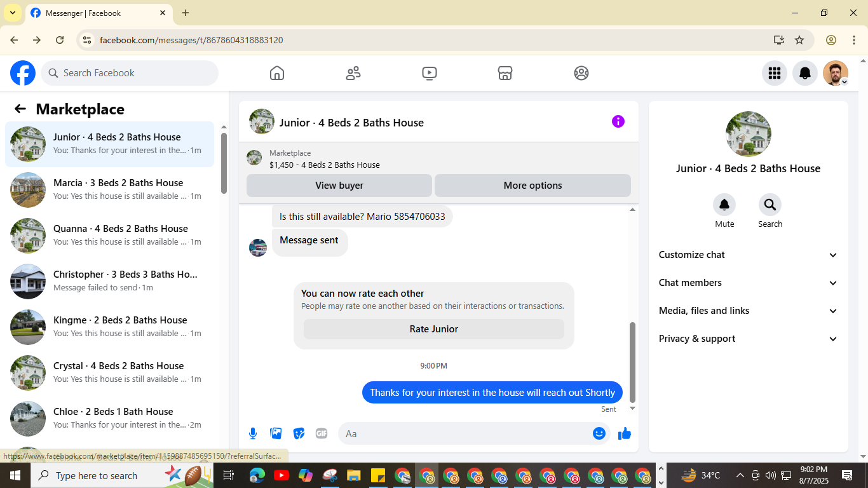This screenshot has width=868, height=488.
Task: Open File Explorer from the taskbar
Action: pyautogui.click(x=354, y=475)
